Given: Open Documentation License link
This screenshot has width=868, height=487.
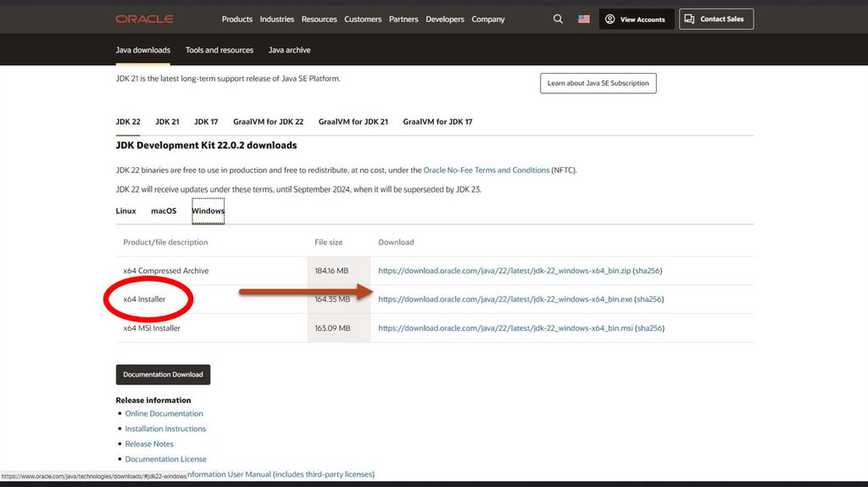Looking at the screenshot, I should pos(165,459).
